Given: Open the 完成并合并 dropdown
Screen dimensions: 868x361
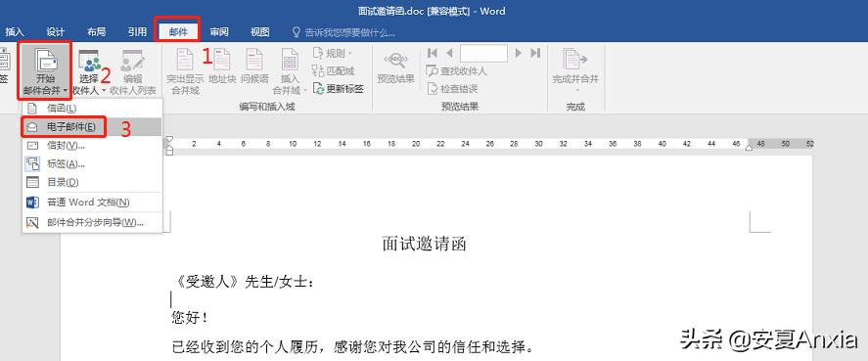Looking at the screenshot, I should 575,70.
